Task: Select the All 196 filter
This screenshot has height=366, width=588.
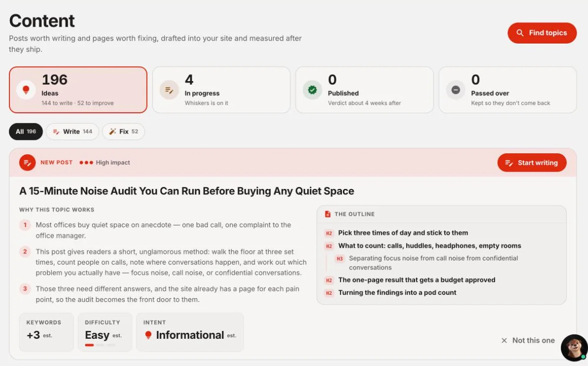Action: pyautogui.click(x=26, y=132)
